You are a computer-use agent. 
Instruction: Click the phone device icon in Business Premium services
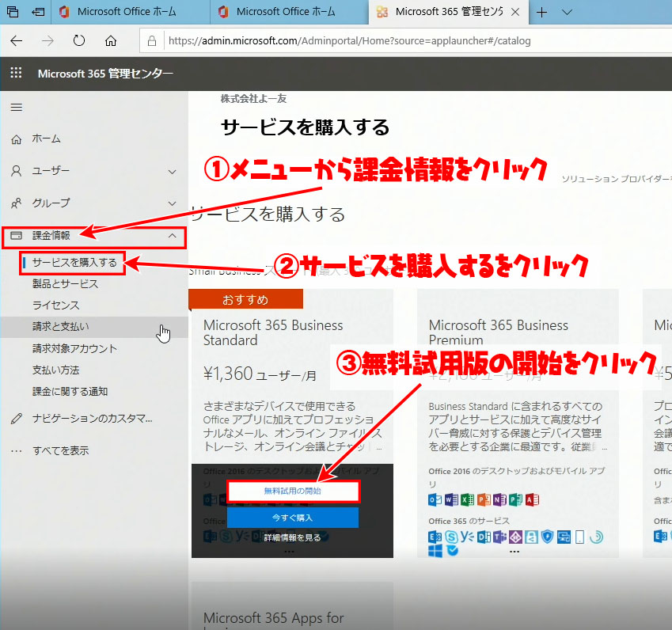click(x=579, y=537)
